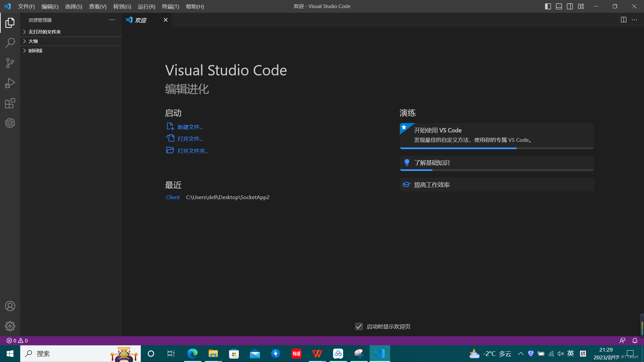Open Explorer panel more actions ellipsis

click(112, 20)
